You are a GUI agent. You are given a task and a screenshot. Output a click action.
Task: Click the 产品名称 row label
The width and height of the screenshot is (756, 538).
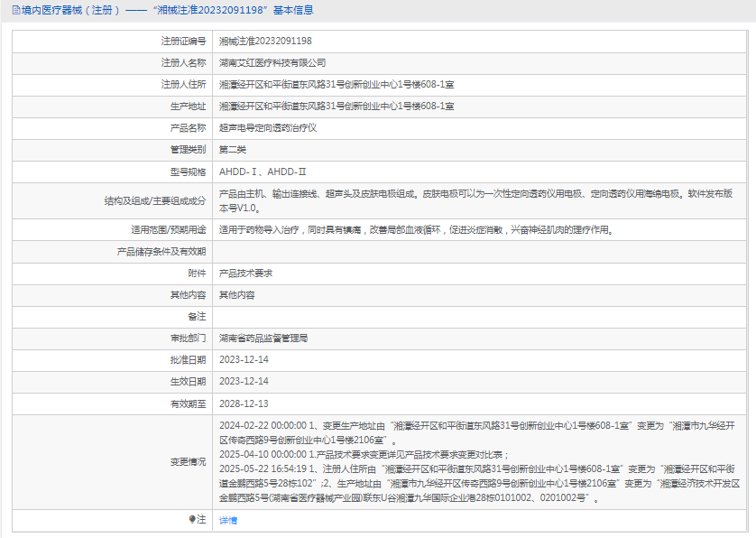pyautogui.click(x=188, y=128)
